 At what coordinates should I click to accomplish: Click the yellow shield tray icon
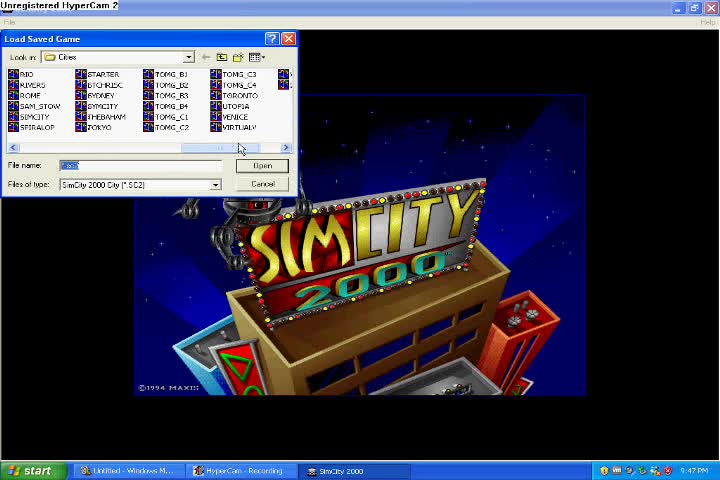click(604, 470)
